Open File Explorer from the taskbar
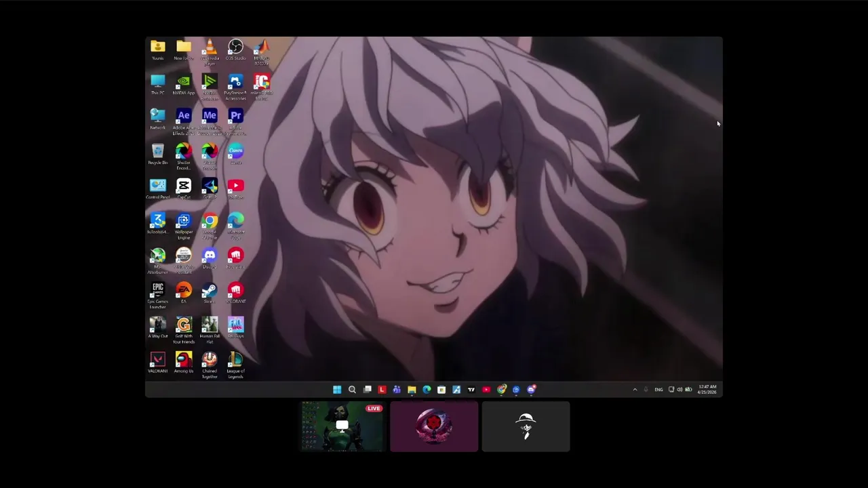This screenshot has height=488, width=868. [x=412, y=390]
